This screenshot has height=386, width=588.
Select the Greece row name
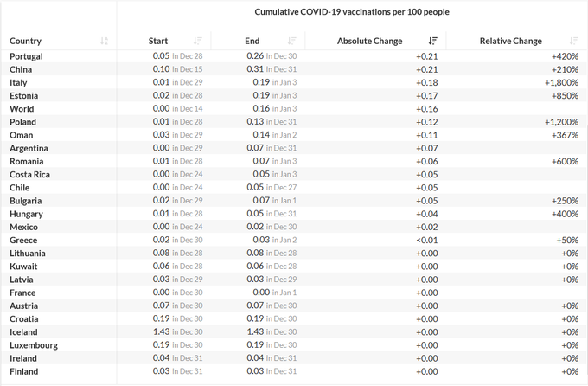coord(23,241)
